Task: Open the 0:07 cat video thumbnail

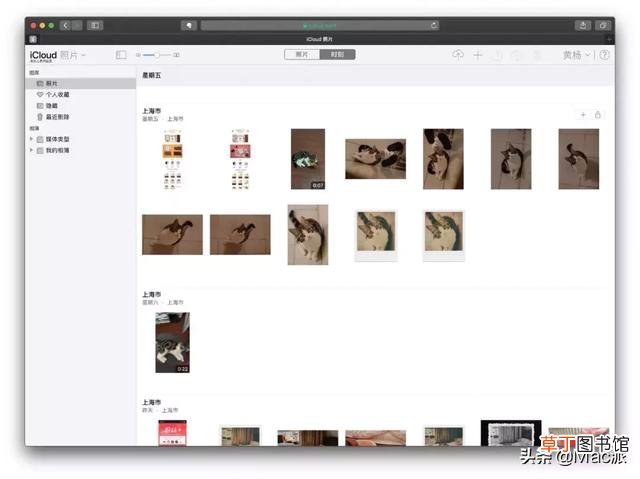Action: pyautogui.click(x=308, y=159)
